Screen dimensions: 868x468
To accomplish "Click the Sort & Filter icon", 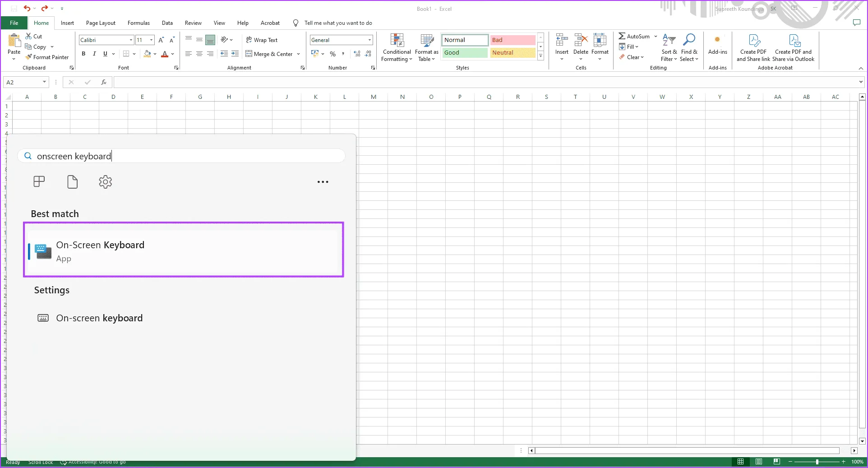I will pyautogui.click(x=669, y=40).
